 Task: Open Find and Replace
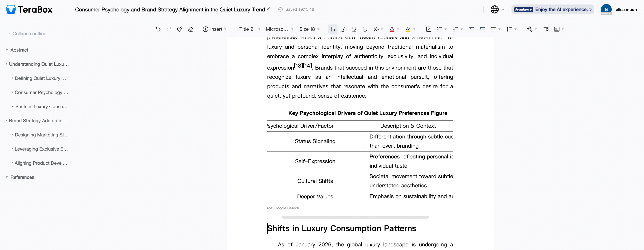coord(546,29)
